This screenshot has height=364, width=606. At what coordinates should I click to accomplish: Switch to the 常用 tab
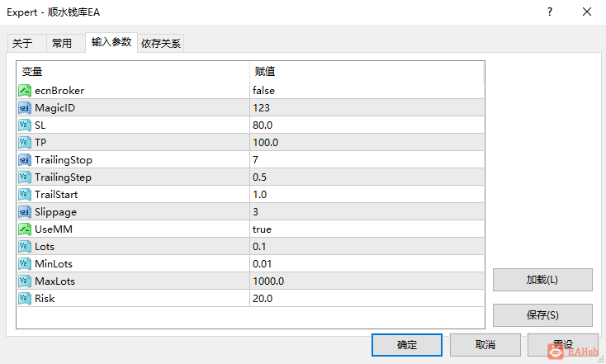tap(66, 43)
